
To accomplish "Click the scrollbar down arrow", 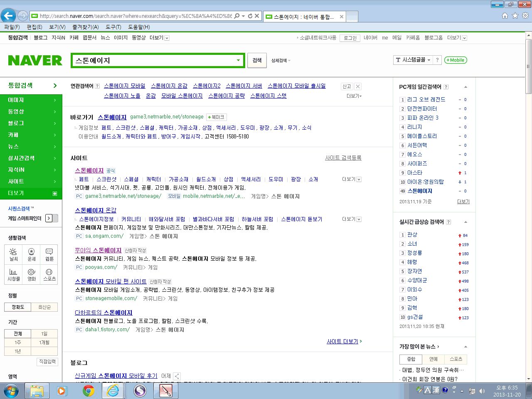I will (x=529, y=379).
